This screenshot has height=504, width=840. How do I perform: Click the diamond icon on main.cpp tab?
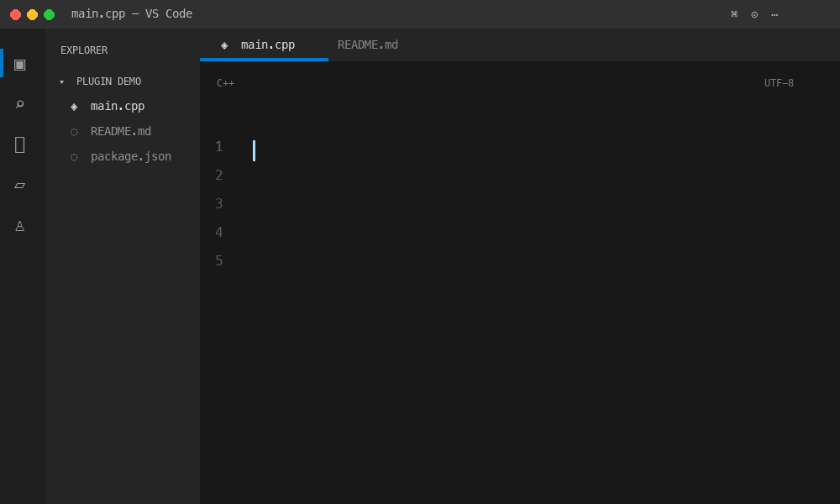[x=224, y=45]
